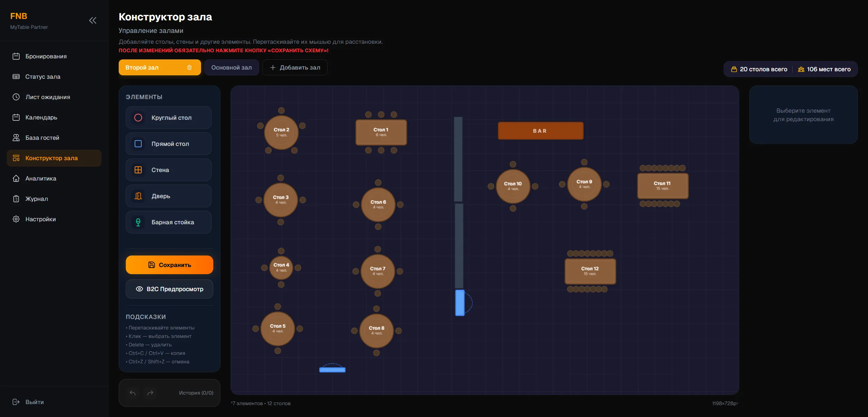
Task: Add a Стена wall element
Action: tap(169, 170)
